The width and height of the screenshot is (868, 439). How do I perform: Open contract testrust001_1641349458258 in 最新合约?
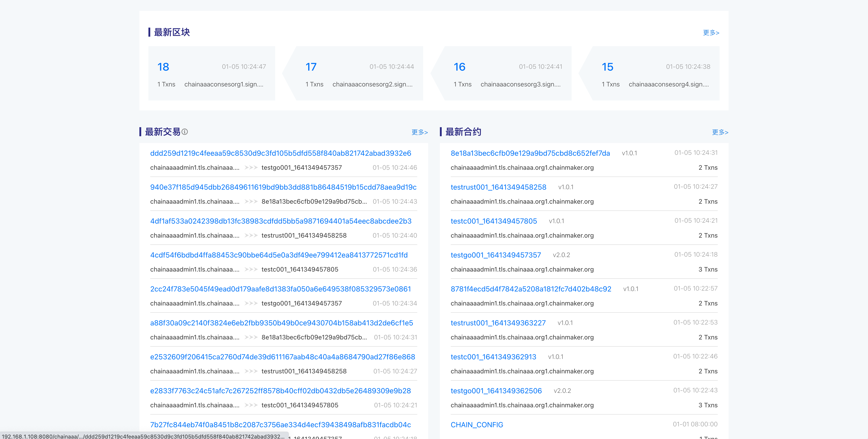tap(499, 187)
